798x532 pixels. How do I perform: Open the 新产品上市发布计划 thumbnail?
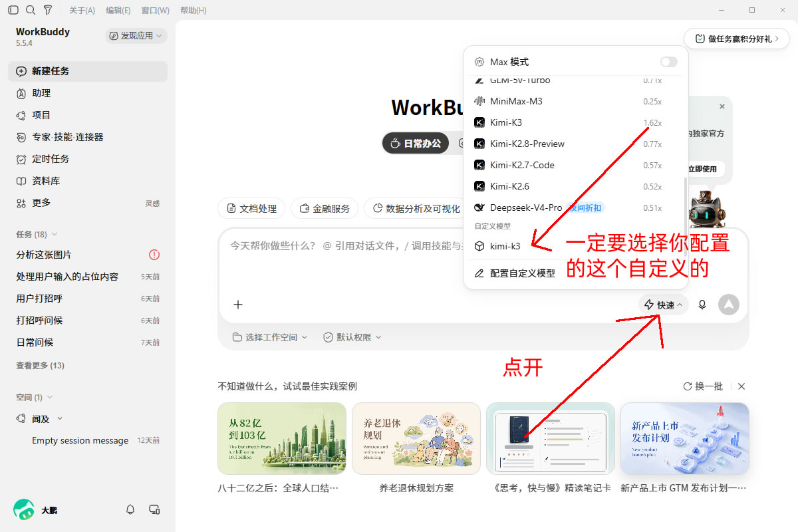[684, 438]
